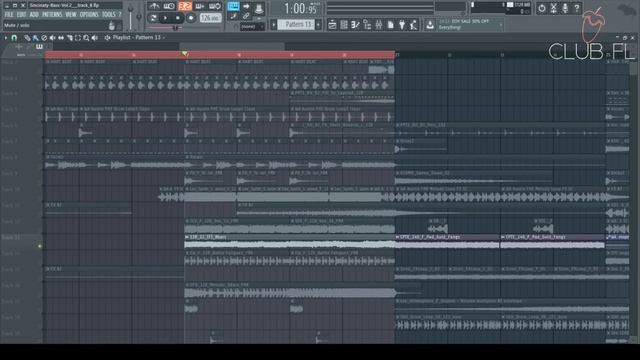The width and height of the screenshot is (640, 360).
Task: Start playback with the play button
Action: tap(165, 18)
